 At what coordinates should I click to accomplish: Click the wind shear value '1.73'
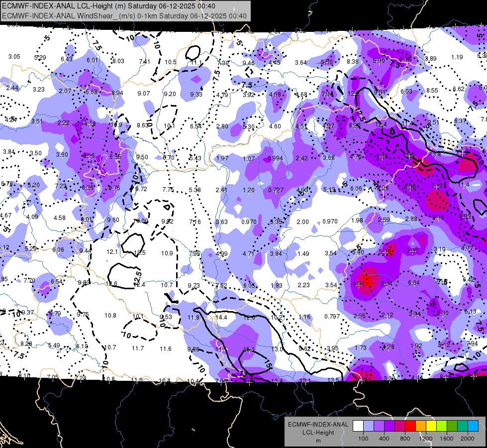[361, 347]
